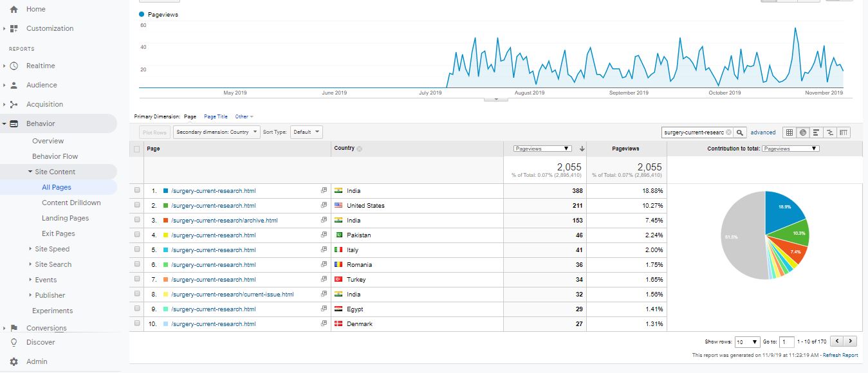Switch to data table view
The height and width of the screenshot is (373, 868).
789,132
